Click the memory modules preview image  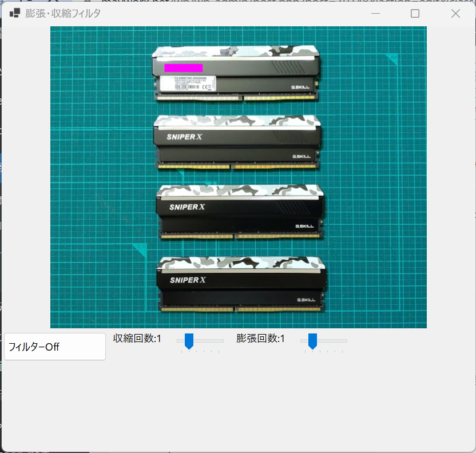click(x=239, y=177)
